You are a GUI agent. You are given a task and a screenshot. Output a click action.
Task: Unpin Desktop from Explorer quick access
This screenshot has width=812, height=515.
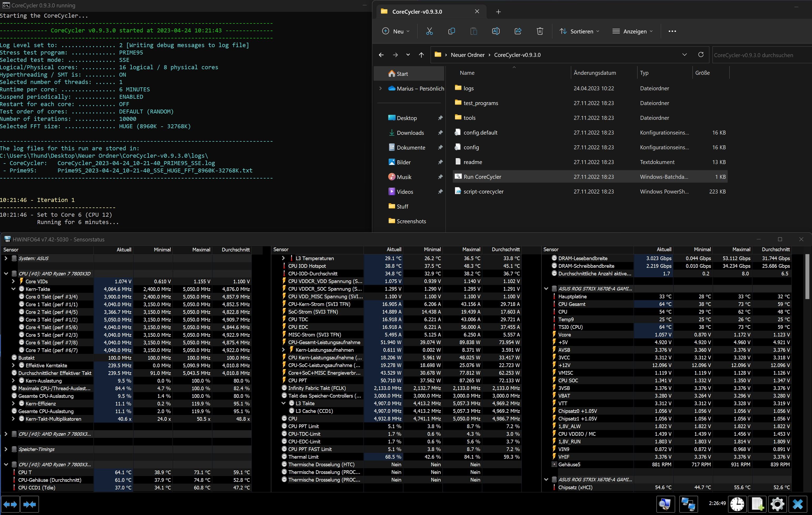pyautogui.click(x=440, y=118)
